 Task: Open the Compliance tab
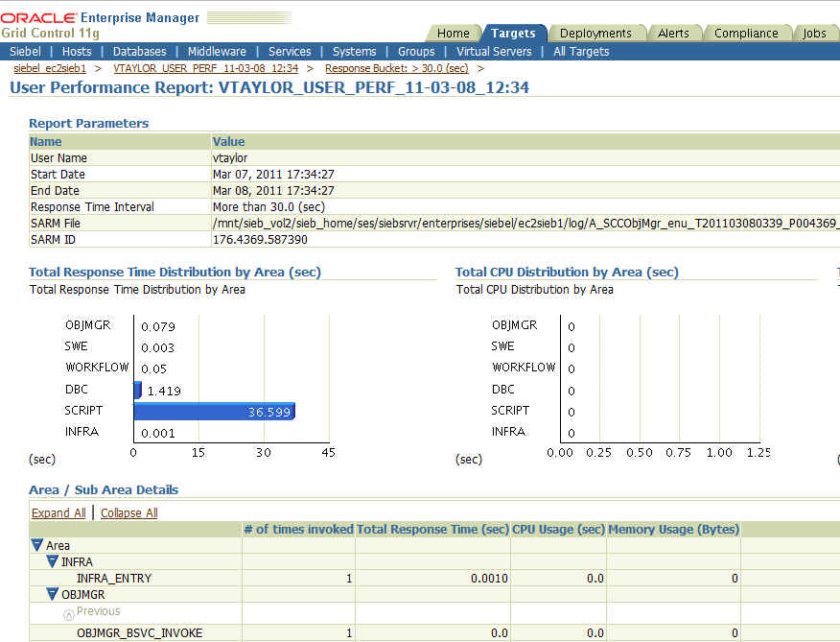pyautogui.click(x=746, y=34)
